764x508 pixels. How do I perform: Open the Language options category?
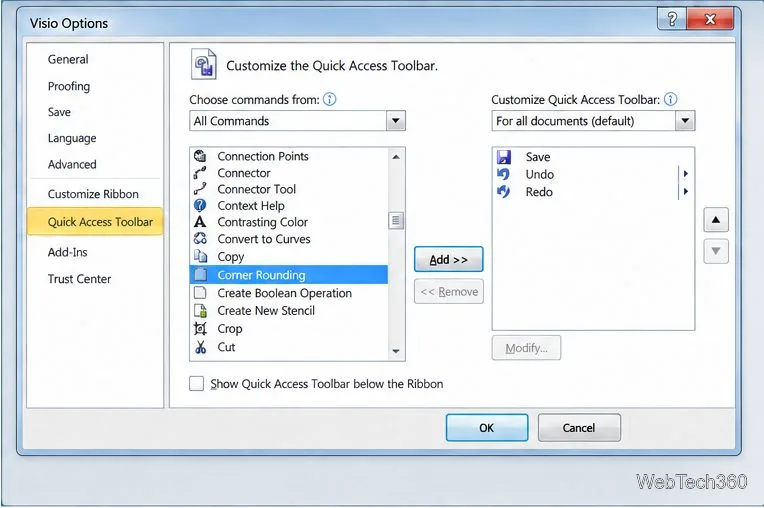click(72, 138)
